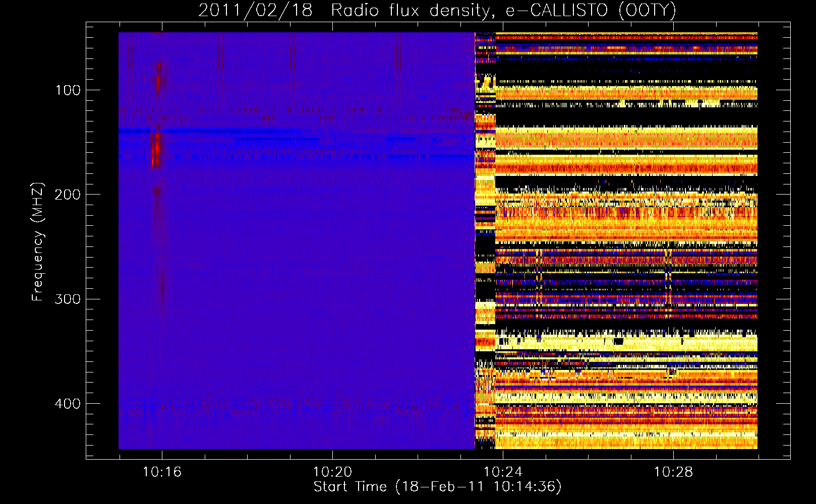This screenshot has height=504, width=816.
Task: Click the 10:24 time tick label
Action: (x=503, y=472)
